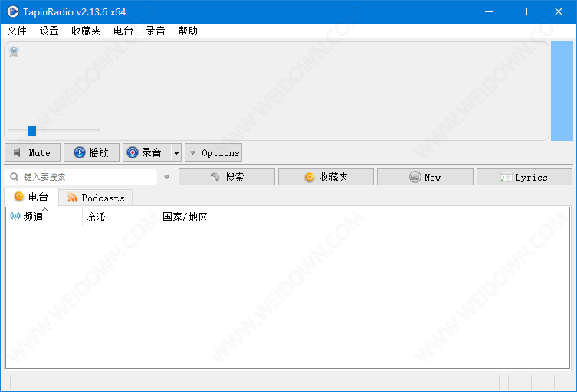Open the 录音 menu in menu bar
This screenshot has width=577, height=392.
pos(156,31)
